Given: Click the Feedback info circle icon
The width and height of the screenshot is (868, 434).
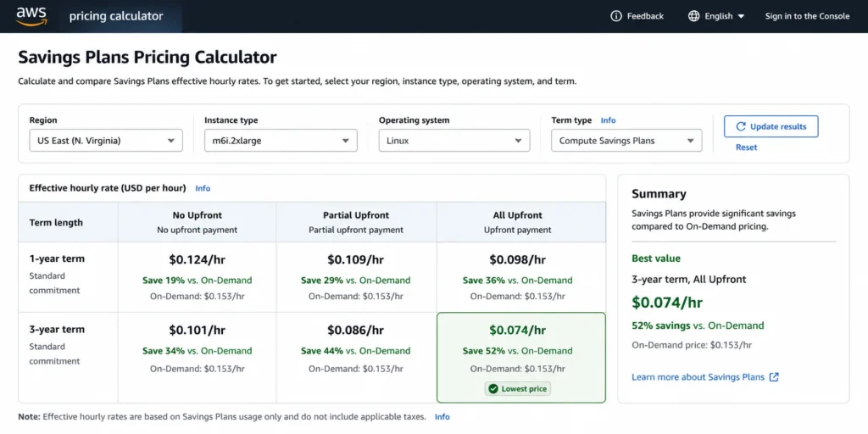Looking at the screenshot, I should (x=615, y=16).
